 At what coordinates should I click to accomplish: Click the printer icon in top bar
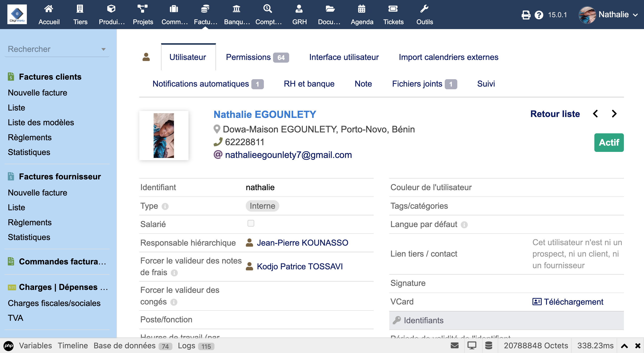pos(526,15)
